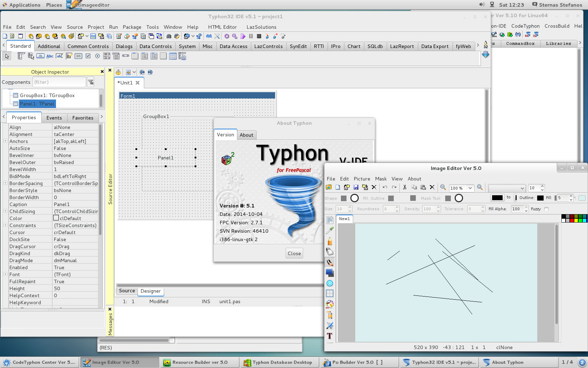Expand the Constraints property
Screen dimensions: 588x368
click(5, 225)
